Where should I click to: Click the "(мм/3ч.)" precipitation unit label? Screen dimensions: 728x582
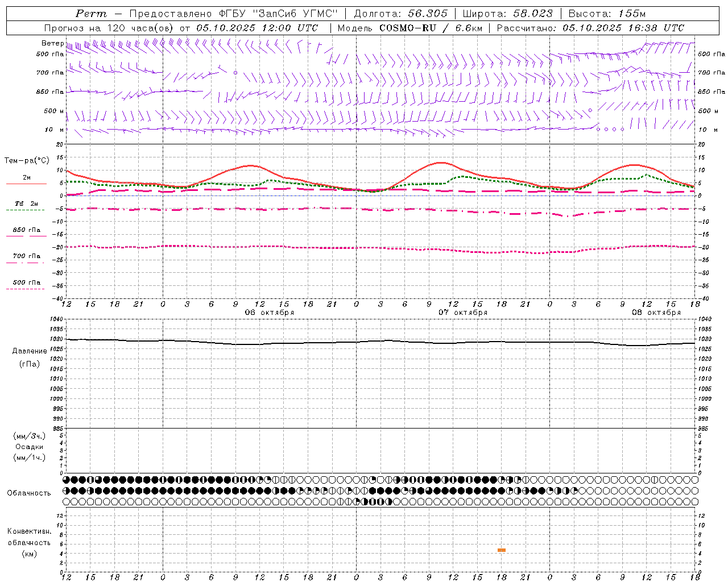[x=30, y=436]
